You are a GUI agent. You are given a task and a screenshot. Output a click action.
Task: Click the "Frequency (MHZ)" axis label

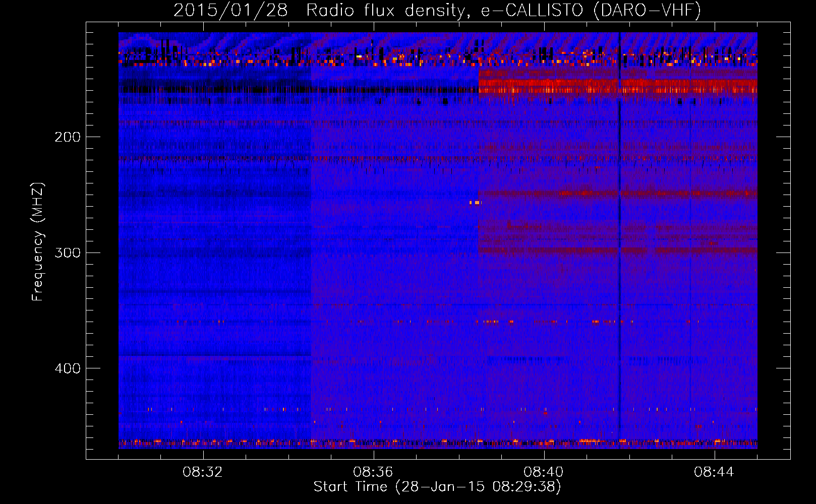pyautogui.click(x=38, y=242)
